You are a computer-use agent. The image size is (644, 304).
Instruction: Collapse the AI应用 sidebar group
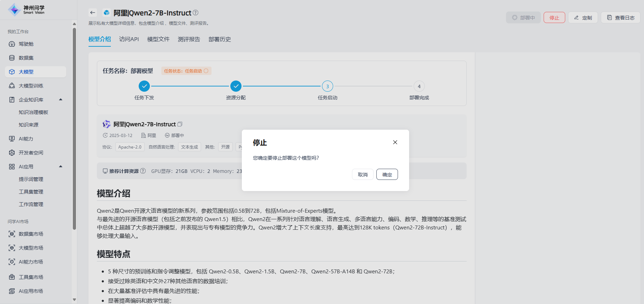(61, 167)
